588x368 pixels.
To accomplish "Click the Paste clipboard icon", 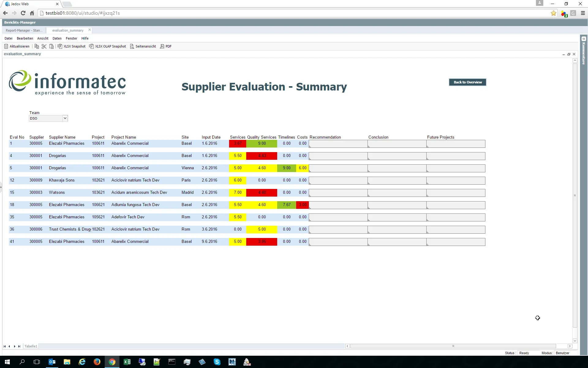I will (x=51, y=46).
